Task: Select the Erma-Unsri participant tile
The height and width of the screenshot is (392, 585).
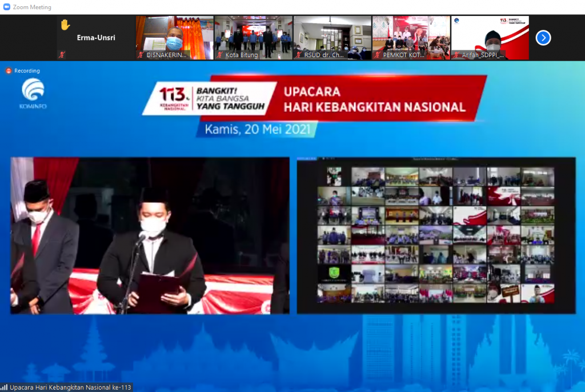Action: click(x=95, y=38)
